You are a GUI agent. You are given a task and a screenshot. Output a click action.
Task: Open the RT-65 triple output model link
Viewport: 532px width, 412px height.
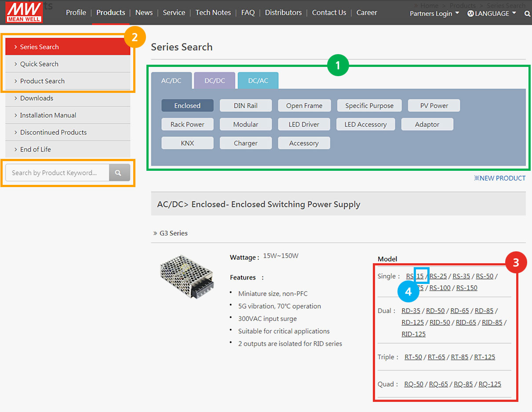[436, 357]
